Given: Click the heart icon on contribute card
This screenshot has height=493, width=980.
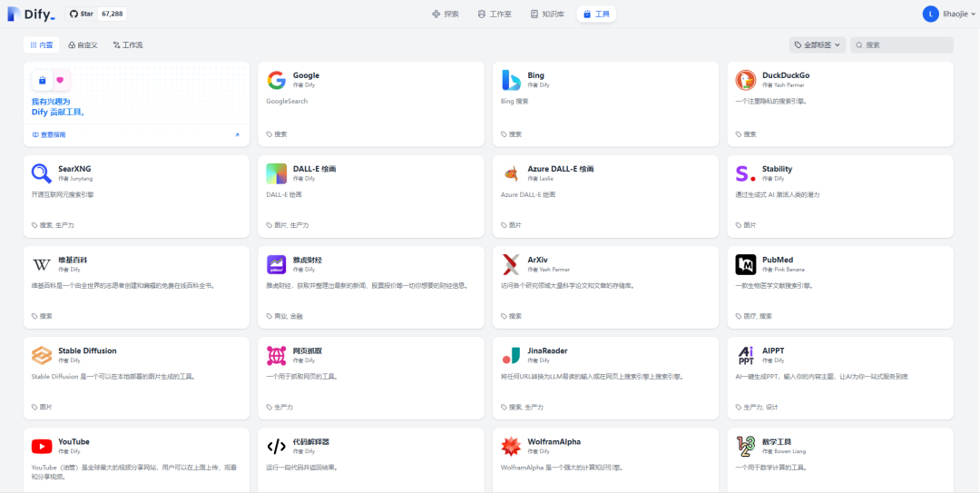Looking at the screenshot, I should pyautogui.click(x=60, y=80).
